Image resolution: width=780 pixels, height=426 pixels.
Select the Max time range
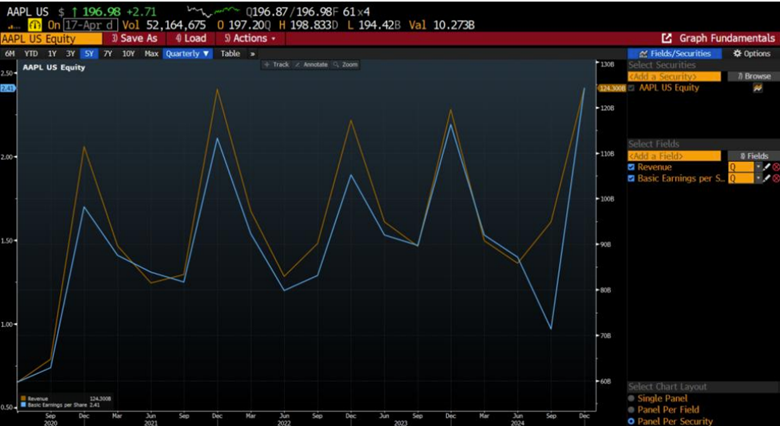click(151, 54)
